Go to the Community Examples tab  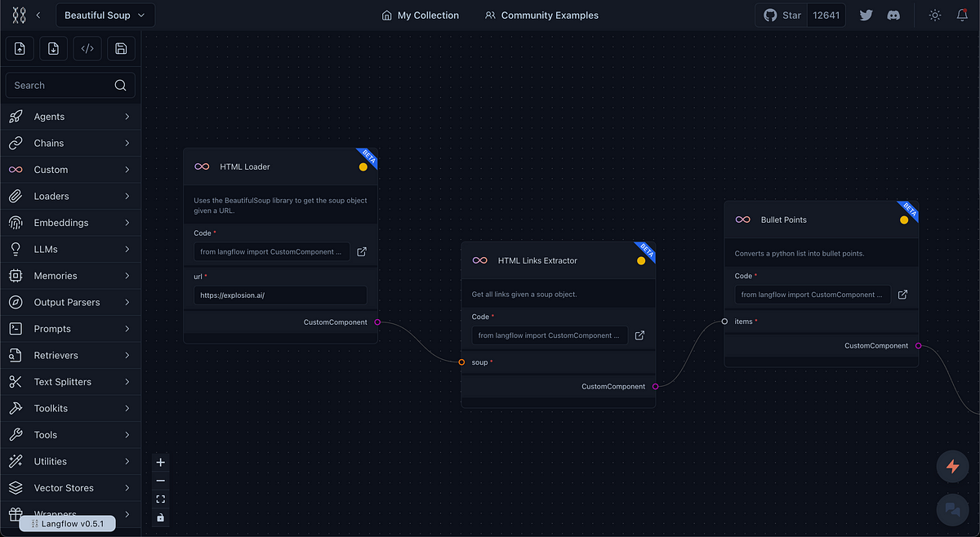coord(541,16)
